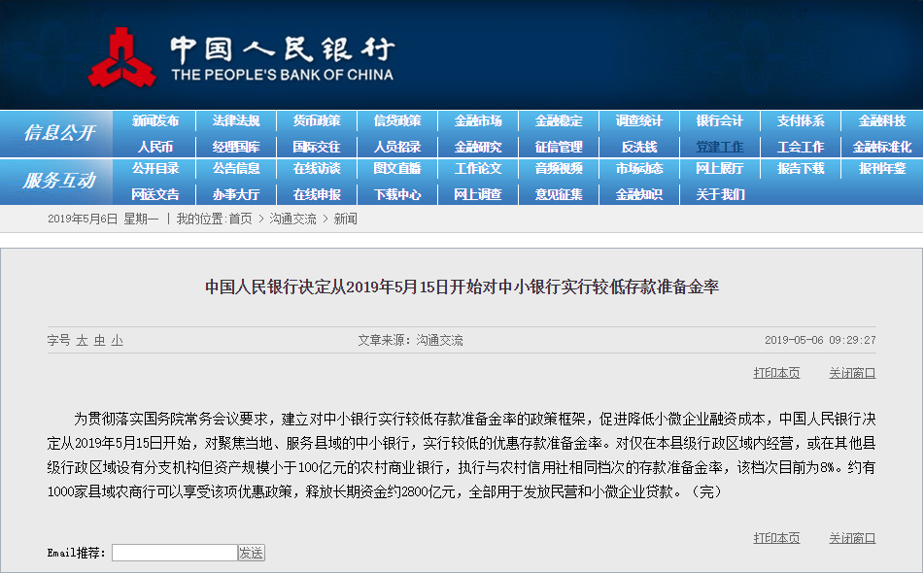Open 意见征集 link
Viewport: 924px width, 574px height.
559,194
